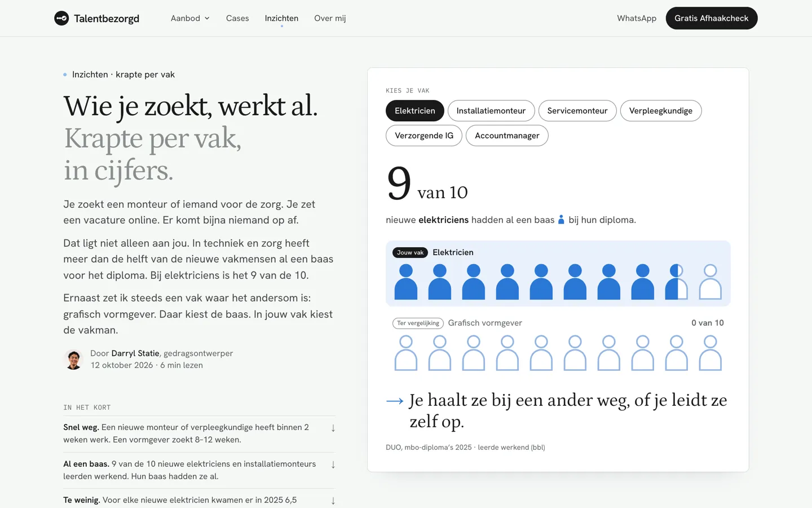
Task: Click the first filled person in Elektricien row
Action: [406, 282]
